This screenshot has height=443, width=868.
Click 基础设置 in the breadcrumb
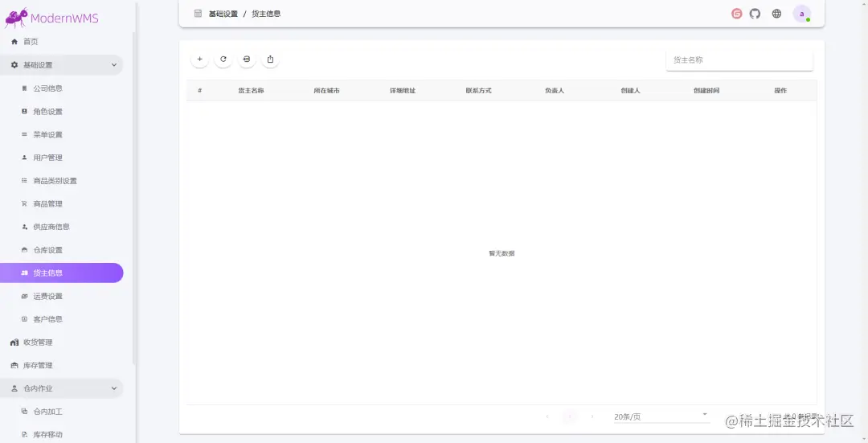click(223, 14)
